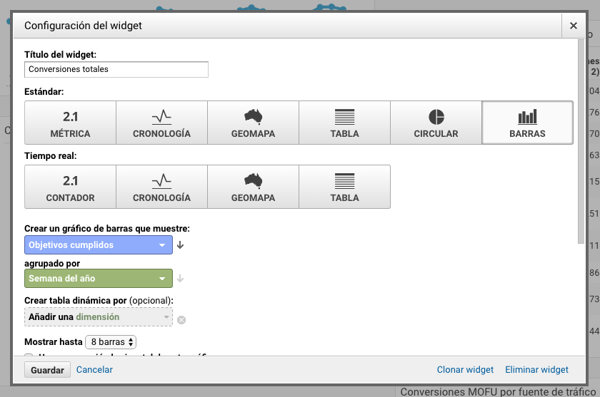Pick the standard Geomapa widget type
Screen dimensions: 600x397
click(253, 123)
